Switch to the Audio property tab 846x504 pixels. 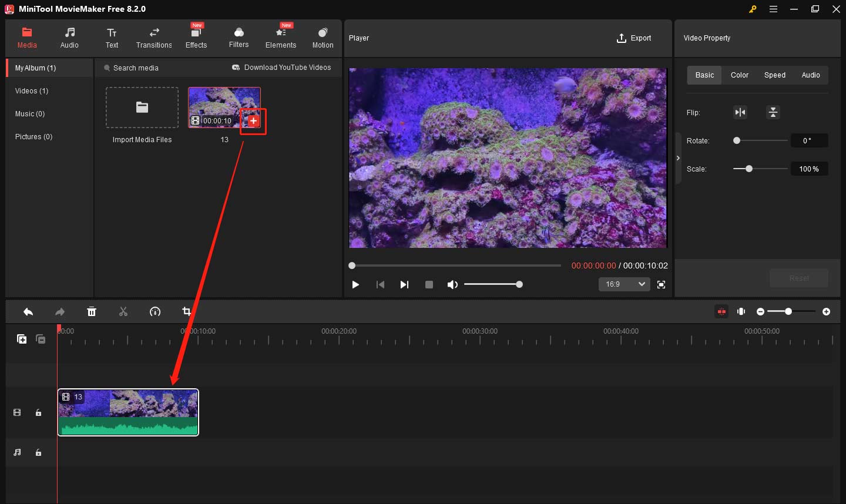tap(811, 75)
